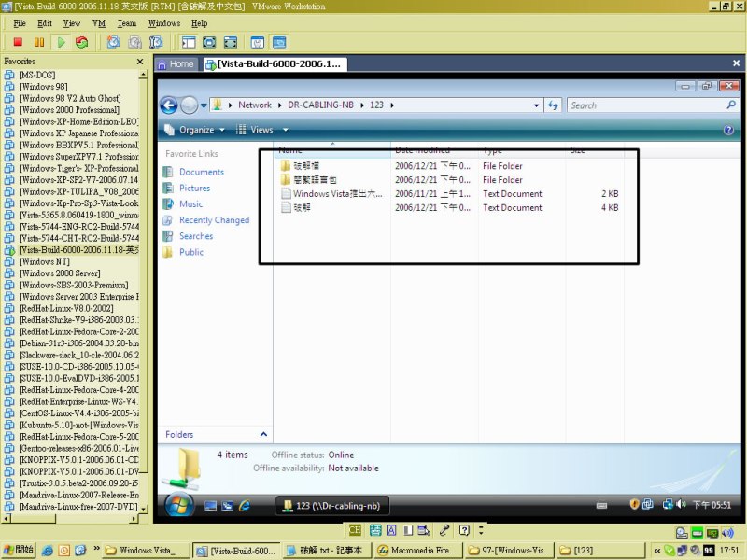Switch to the Home tab
The image size is (747, 560).
pos(176,64)
